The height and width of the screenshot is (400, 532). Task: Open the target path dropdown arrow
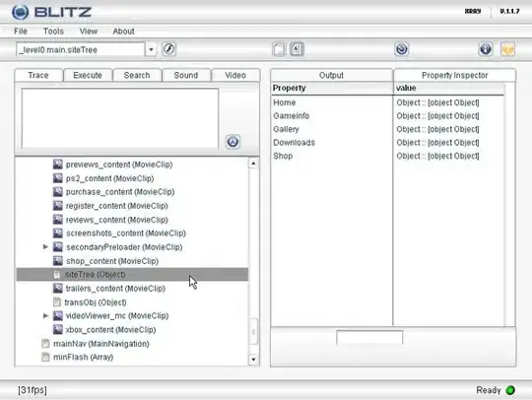[151, 50]
